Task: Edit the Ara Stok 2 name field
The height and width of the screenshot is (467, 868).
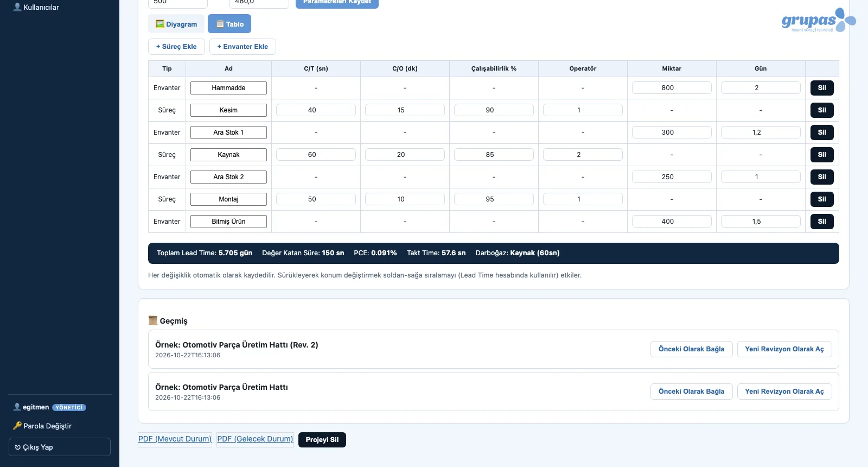Action: click(x=228, y=177)
